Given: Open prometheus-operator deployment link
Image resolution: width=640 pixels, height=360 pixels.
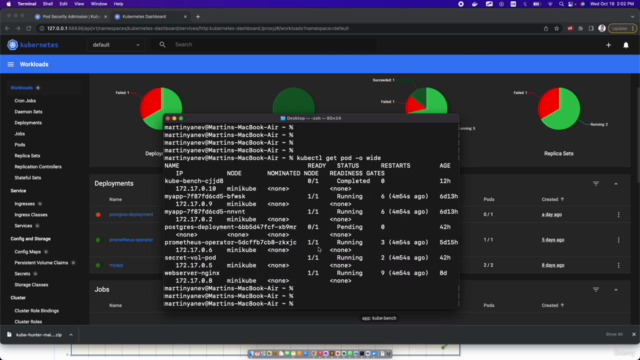Looking at the screenshot, I should pyautogui.click(x=131, y=240).
